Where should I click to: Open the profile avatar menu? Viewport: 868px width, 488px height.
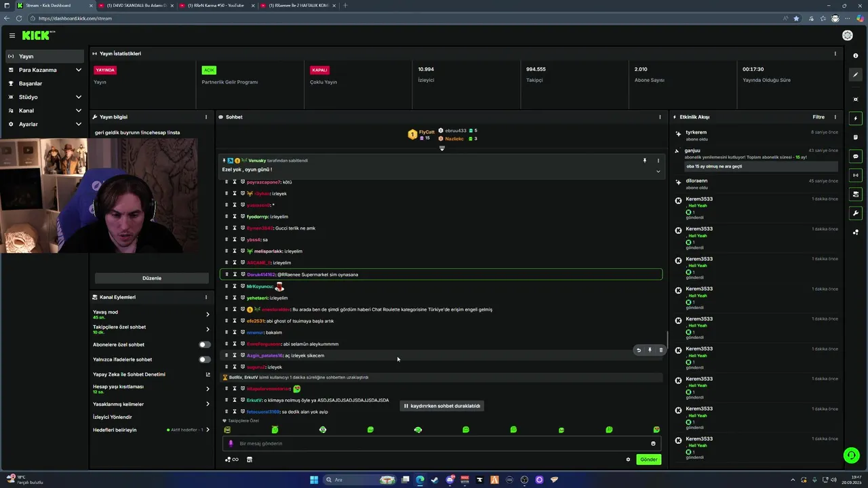[847, 35]
